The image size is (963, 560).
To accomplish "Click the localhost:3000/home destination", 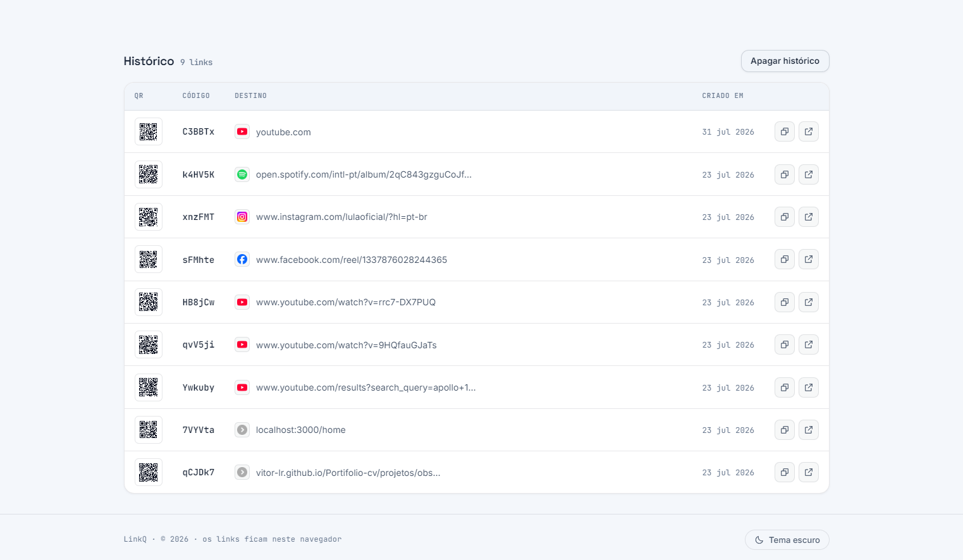I will (x=300, y=430).
